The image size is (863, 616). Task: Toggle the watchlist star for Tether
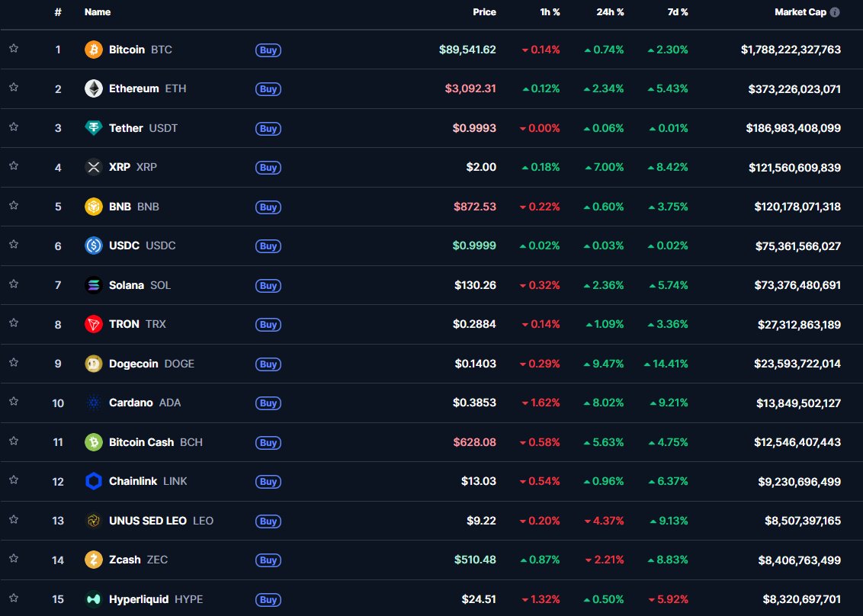14,127
